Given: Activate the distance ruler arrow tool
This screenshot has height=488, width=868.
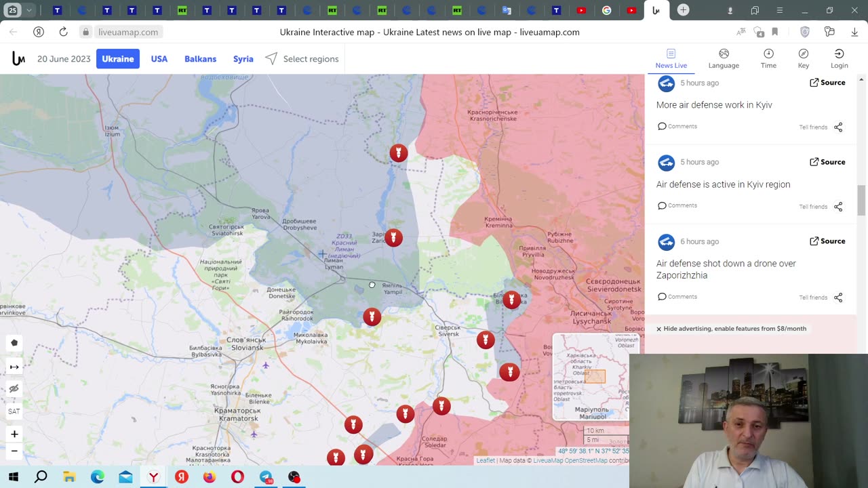Looking at the screenshot, I should (14, 367).
